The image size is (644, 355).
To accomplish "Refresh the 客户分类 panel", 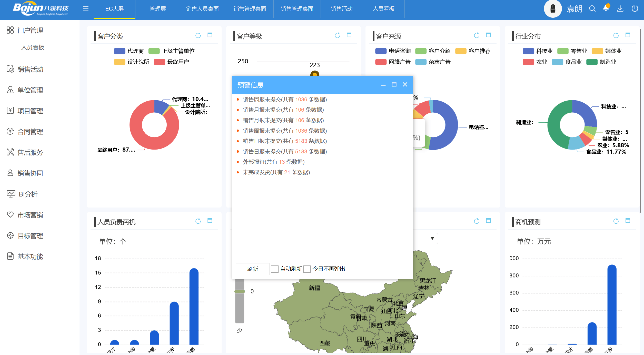I will [x=198, y=35].
